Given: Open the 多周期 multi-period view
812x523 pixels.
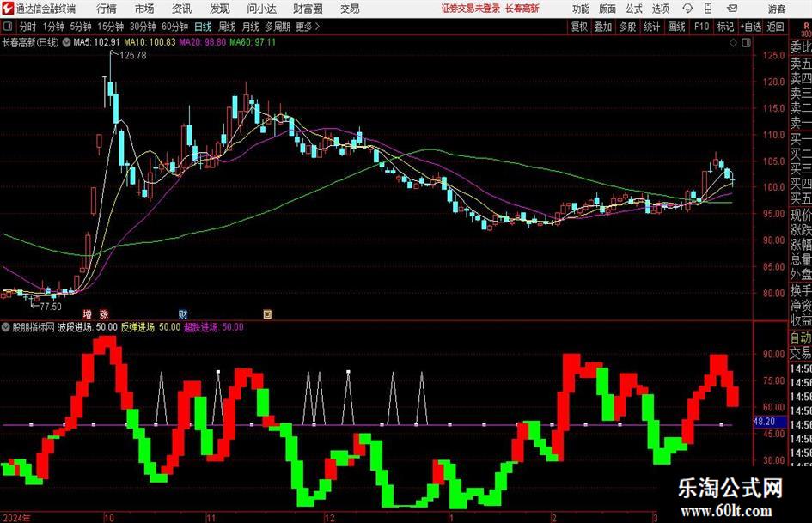Looking at the screenshot, I should (x=278, y=27).
